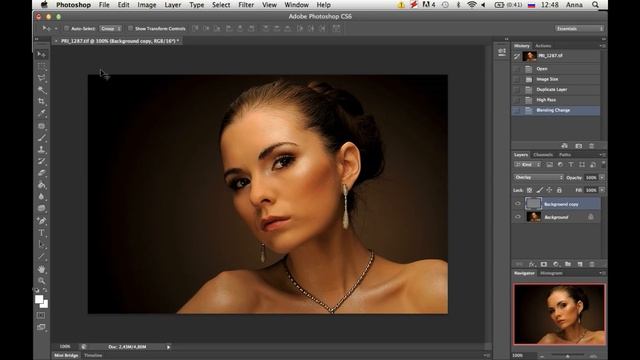Toggle lock position

(549, 190)
